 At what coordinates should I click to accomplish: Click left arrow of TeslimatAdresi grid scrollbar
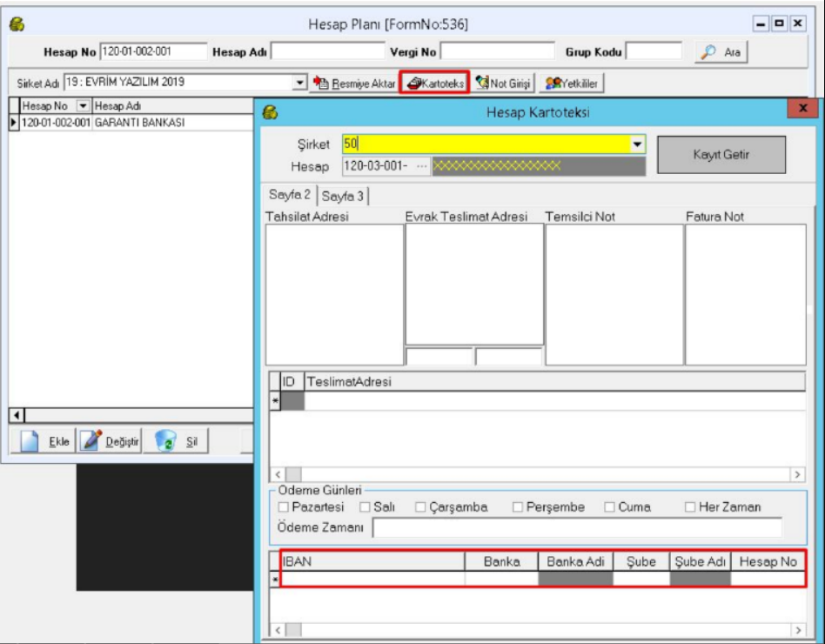coord(278,474)
